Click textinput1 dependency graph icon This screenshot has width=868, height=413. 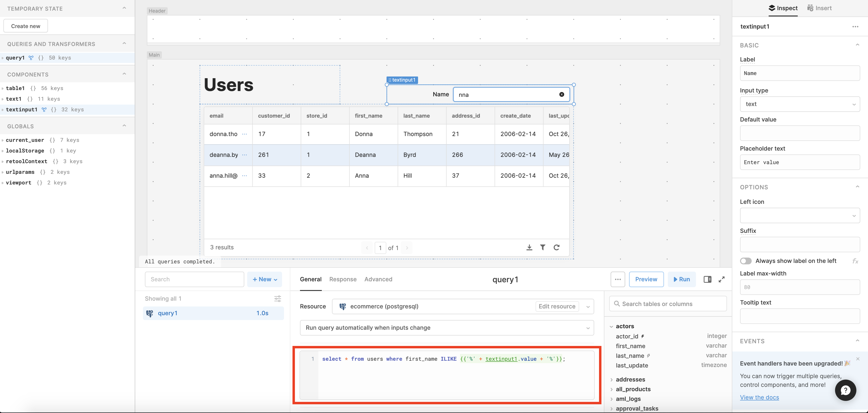(44, 110)
